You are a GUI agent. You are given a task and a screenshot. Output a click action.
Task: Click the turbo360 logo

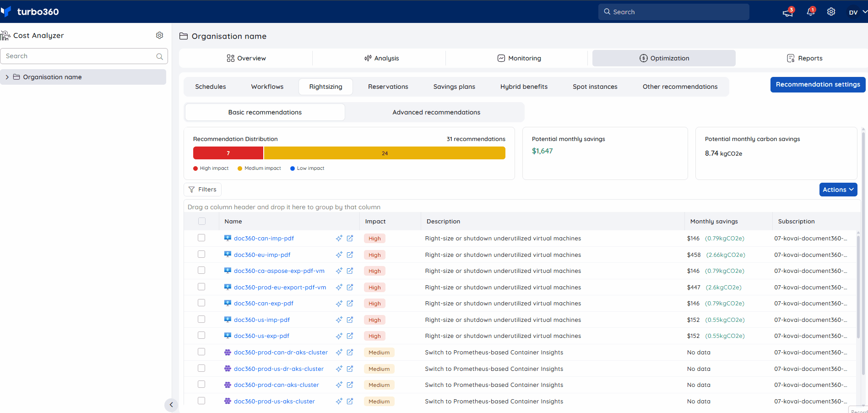(30, 11)
